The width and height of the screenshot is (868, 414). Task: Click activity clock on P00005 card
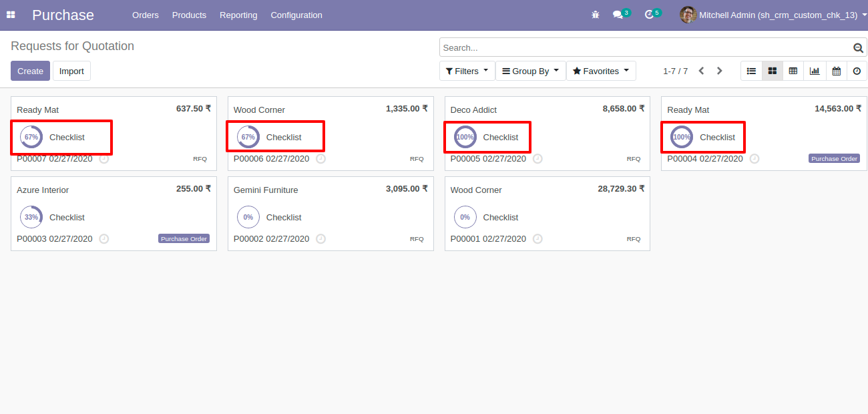pyautogui.click(x=537, y=159)
